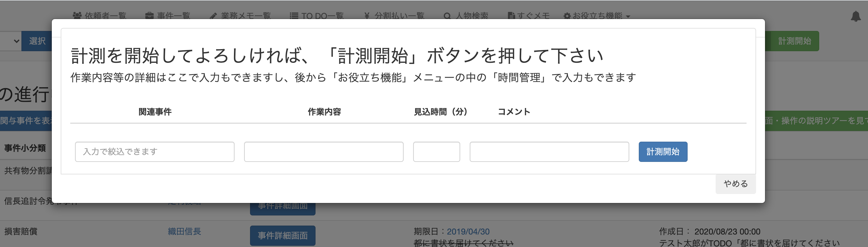The width and height of the screenshot is (868, 247).
Task: Click the blue 選択 button
Action: coord(37,41)
